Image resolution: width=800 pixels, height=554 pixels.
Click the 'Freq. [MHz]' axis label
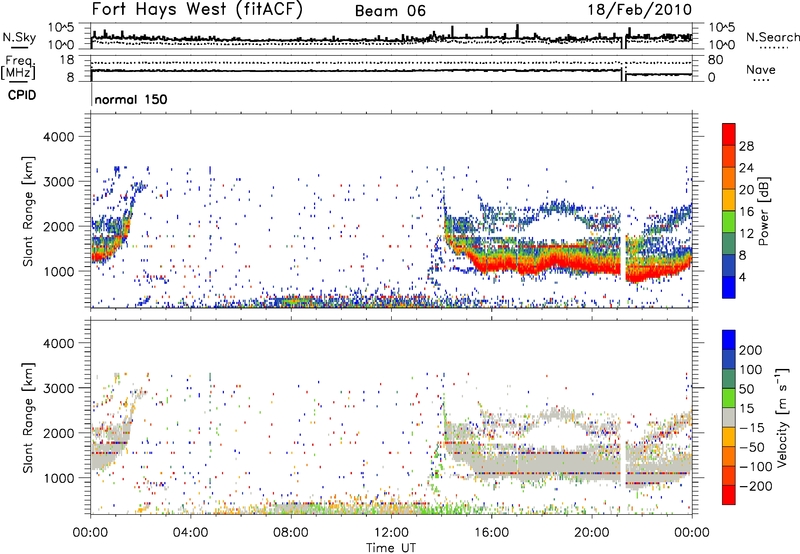[19, 68]
